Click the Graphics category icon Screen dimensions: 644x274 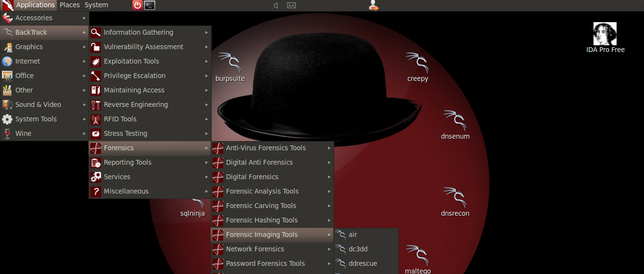7,47
